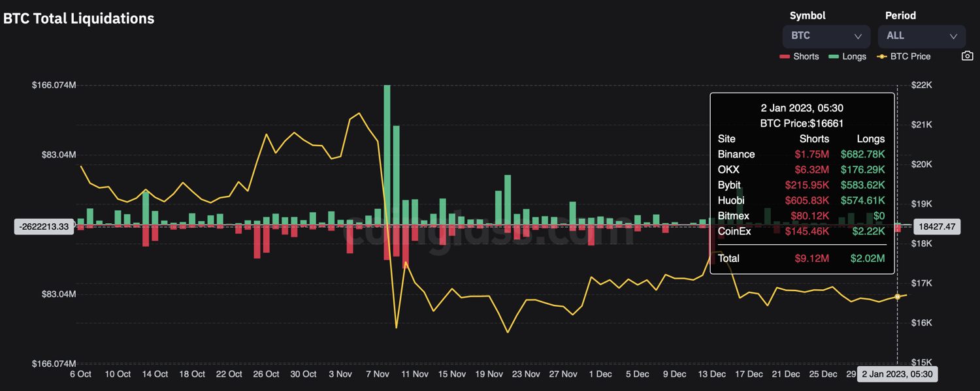This screenshot has width=980, height=391.
Task: Click the 18427.47 price axis tag
Action: (x=936, y=227)
